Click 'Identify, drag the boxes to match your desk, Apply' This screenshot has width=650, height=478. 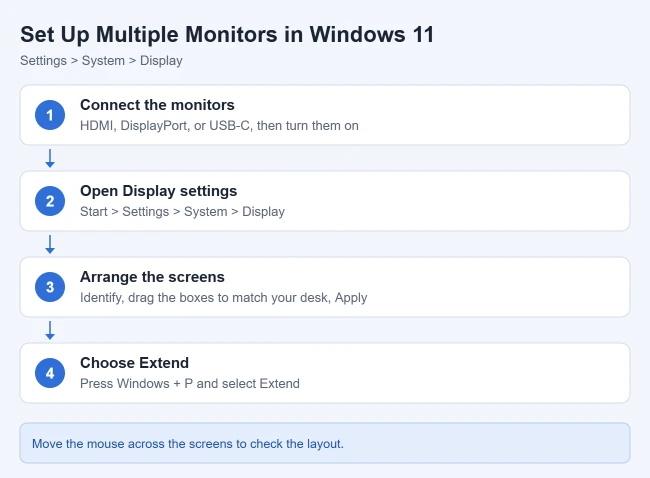(223, 298)
